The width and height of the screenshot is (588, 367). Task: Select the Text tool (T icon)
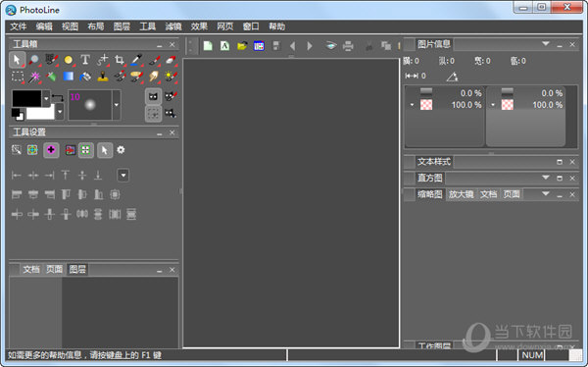click(85, 60)
